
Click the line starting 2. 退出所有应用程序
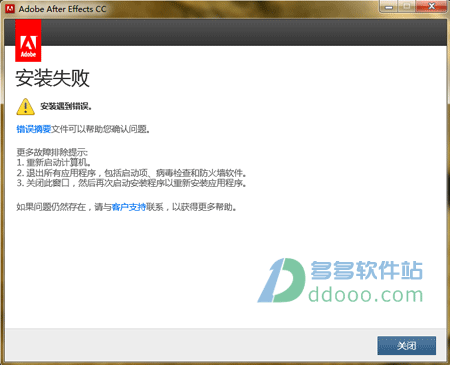132,173
